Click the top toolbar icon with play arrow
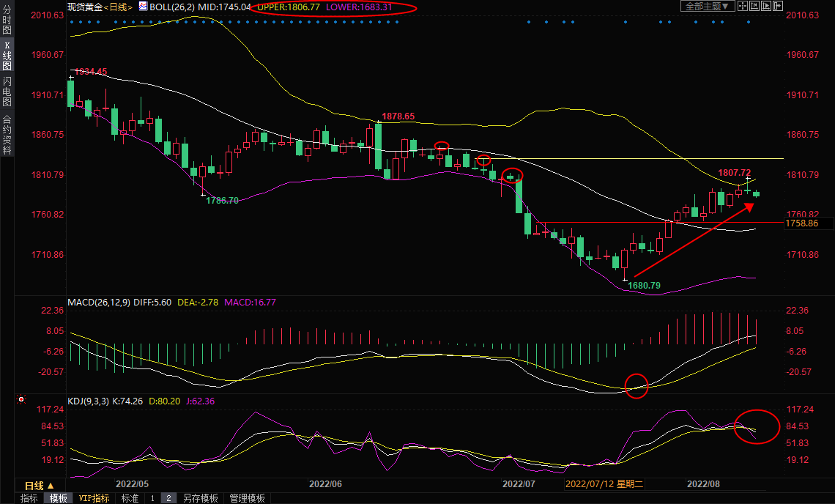This screenshot has height=504, width=835. pos(766,6)
